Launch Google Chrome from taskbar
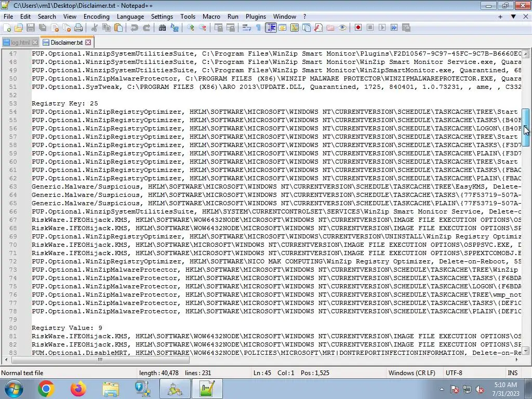The height and width of the screenshot is (399, 532). (46, 389)
